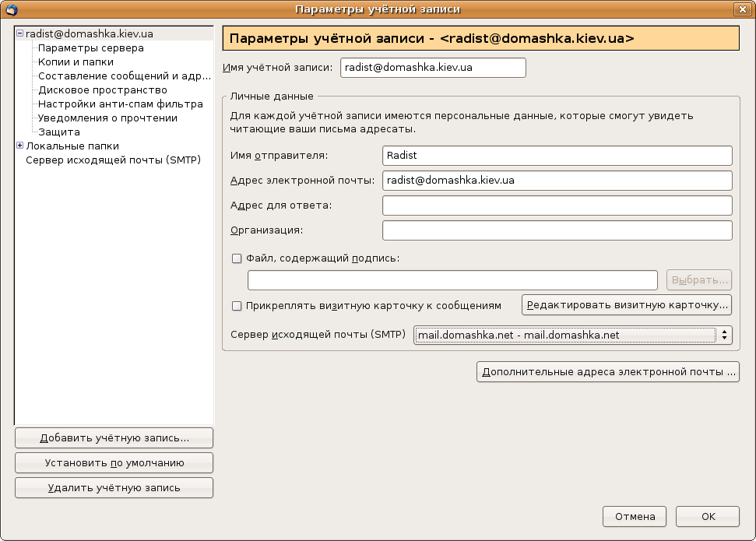
Task: Open the Копии и папки settings
Action: 76,62
